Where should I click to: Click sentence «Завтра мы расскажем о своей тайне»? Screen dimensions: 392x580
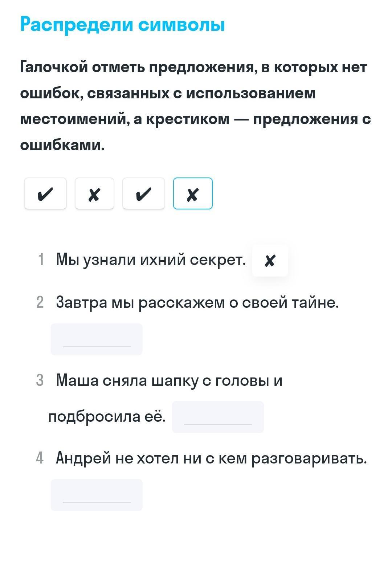[197, 302]
